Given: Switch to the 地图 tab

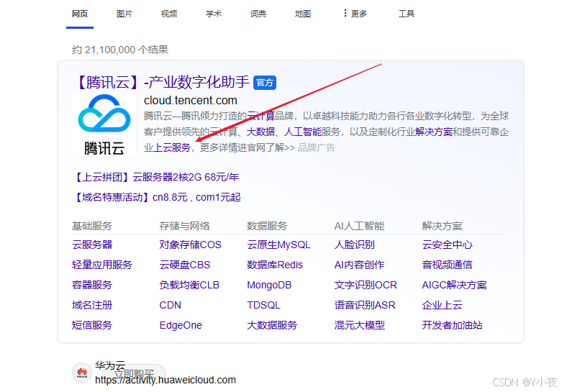Looking at the screenshot, I should pyautogui.click(x=302, y=14).
